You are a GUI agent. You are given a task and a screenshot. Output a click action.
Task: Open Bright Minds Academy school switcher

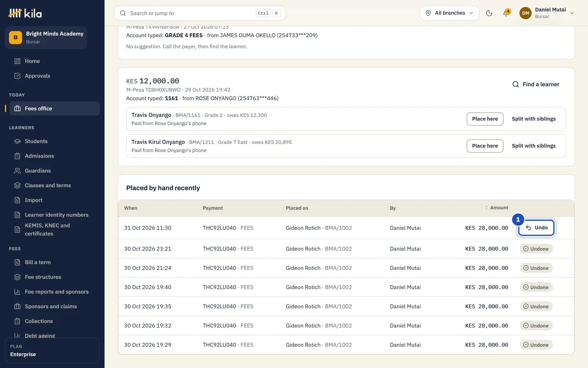tap(46, 38)
